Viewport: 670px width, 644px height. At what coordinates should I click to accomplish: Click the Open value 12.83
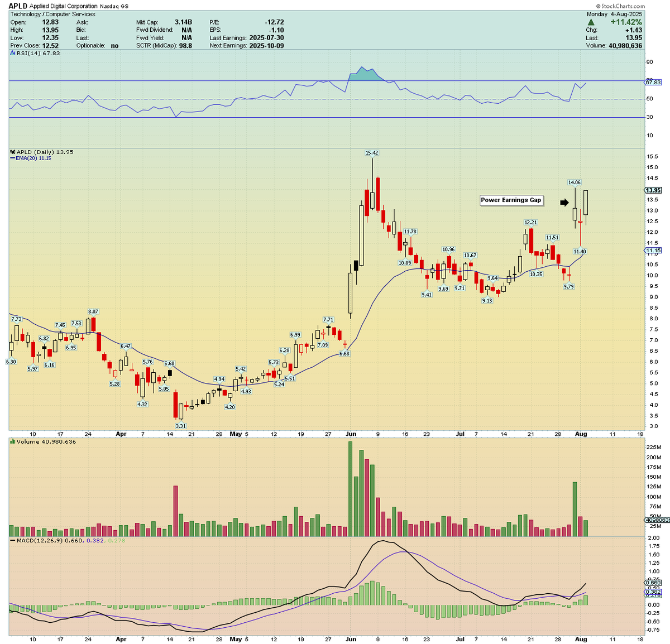(50, 22)
